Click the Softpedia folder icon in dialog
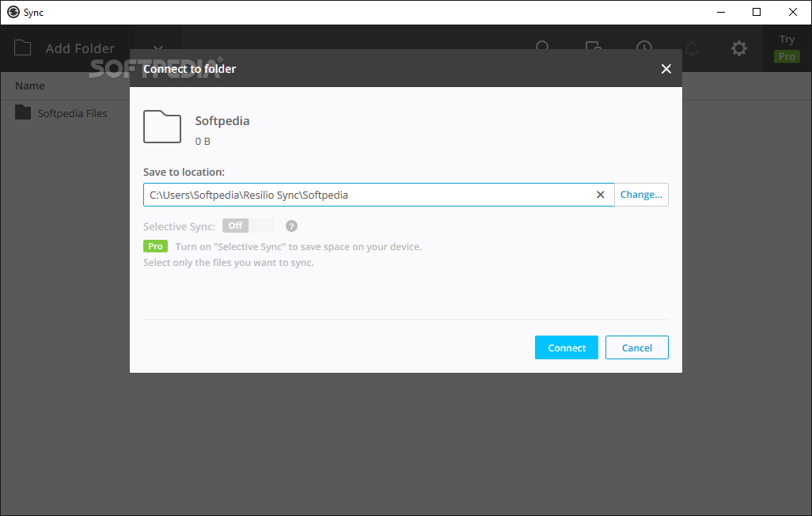812x516 pixels. pyautogui.click(x=162, y=127)
